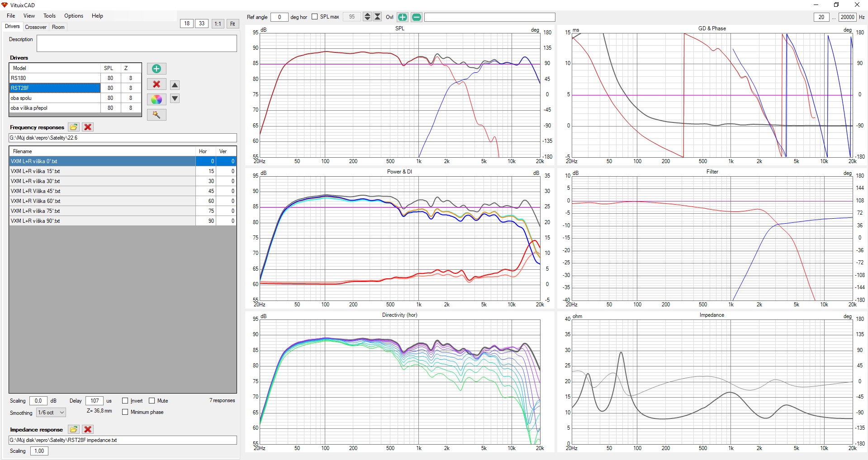Edit the minimum frequency field showing 20
The width and height of the screenshot is (868, 460).
821,17
